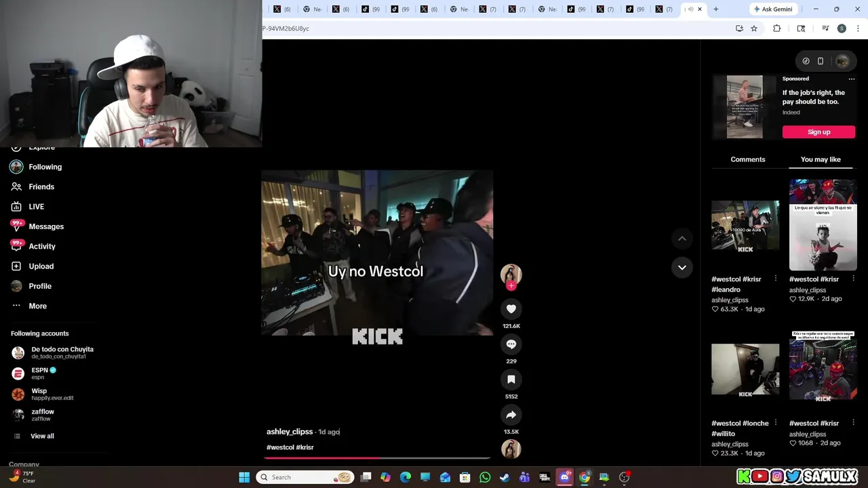Click Ask Gemini in Chrome
This screenshot has width=868, height=488.
pos(772,9)
